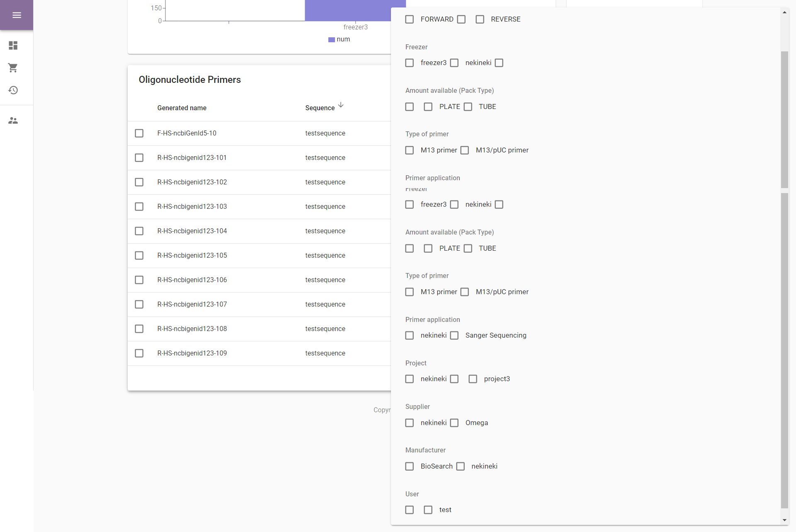Click R-HS-ncbigenid123-102 name cell
Screen dimensions: 796x532
tap(192, 182)
